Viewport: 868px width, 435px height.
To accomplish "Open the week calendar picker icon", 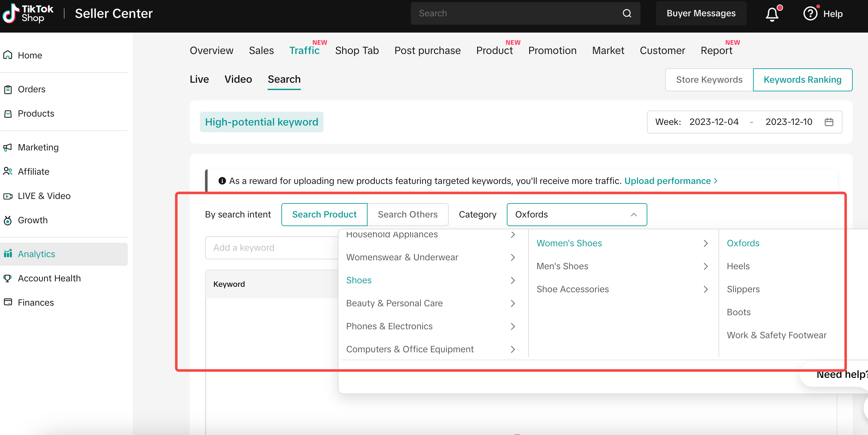I will [829, 122].
